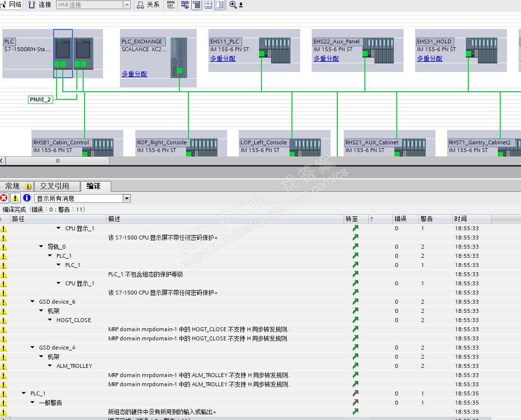This screenshot has width=521, height=420.
Task: Click the 错误 column header
Action: point(405,219)
